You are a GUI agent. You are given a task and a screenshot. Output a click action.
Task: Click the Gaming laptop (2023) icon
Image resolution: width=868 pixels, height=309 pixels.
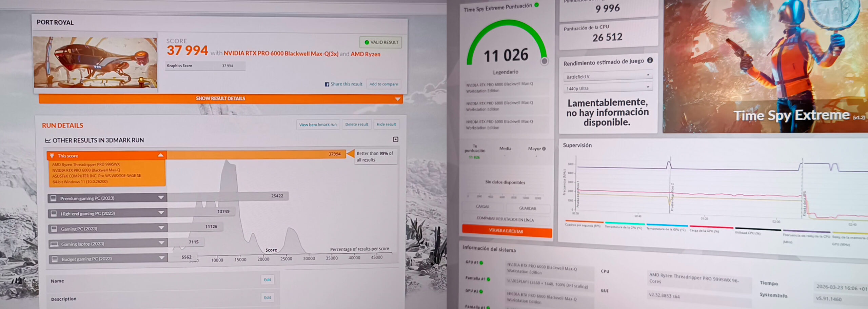pos(54,244)
